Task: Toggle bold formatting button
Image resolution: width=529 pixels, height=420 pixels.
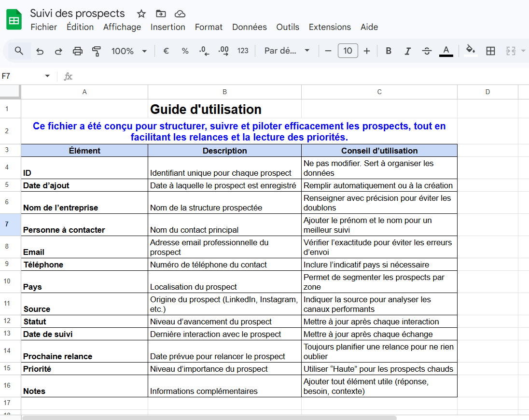Action: click(389, 51)
